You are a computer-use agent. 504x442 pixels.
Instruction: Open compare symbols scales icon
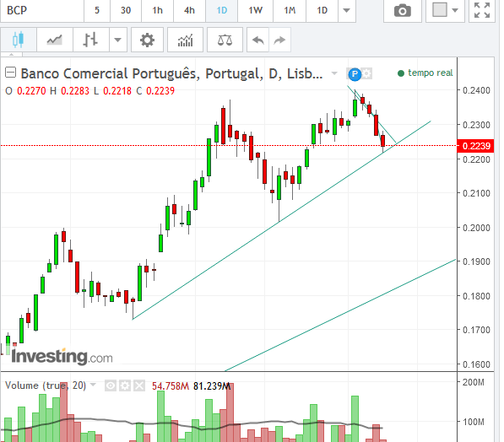coord(225,40)
